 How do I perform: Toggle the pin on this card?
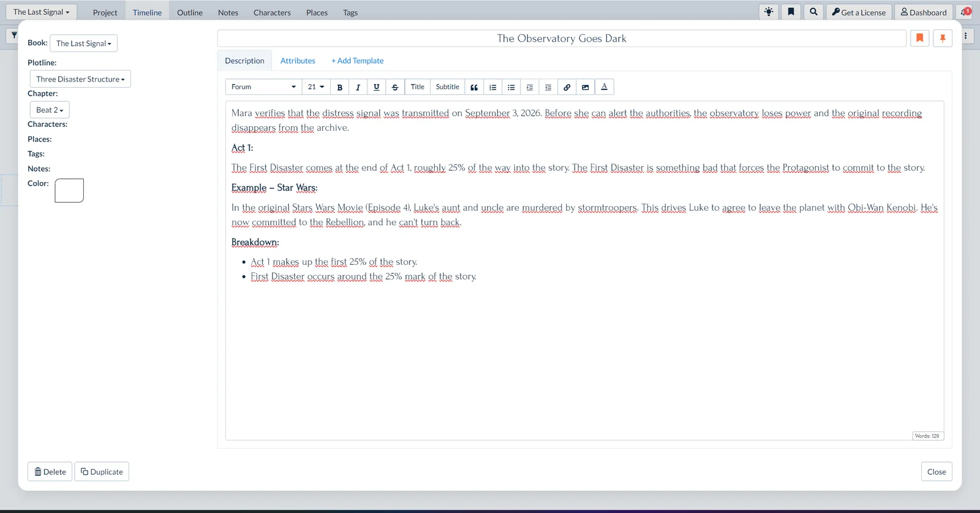(943, 38)
